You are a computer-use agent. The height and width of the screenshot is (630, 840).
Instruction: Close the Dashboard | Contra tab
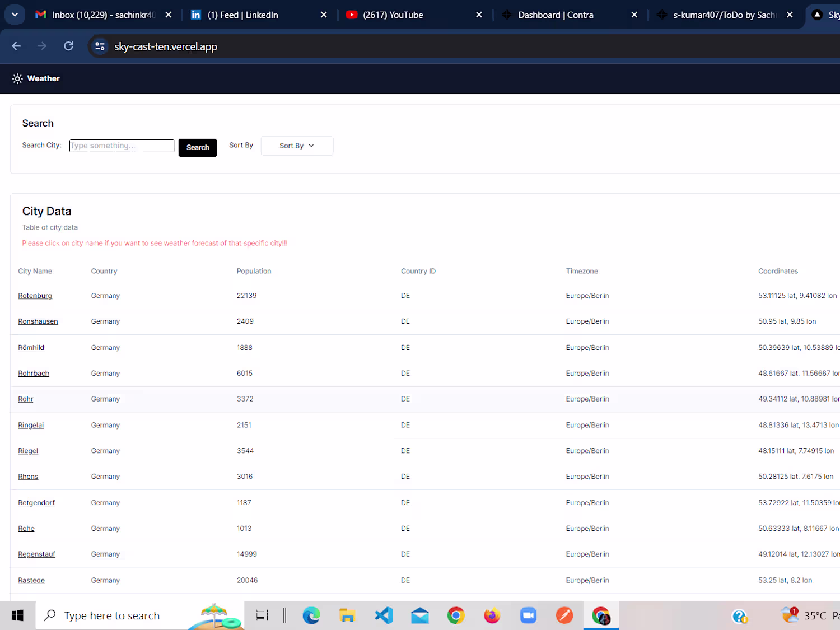click(x=634, y=15)
